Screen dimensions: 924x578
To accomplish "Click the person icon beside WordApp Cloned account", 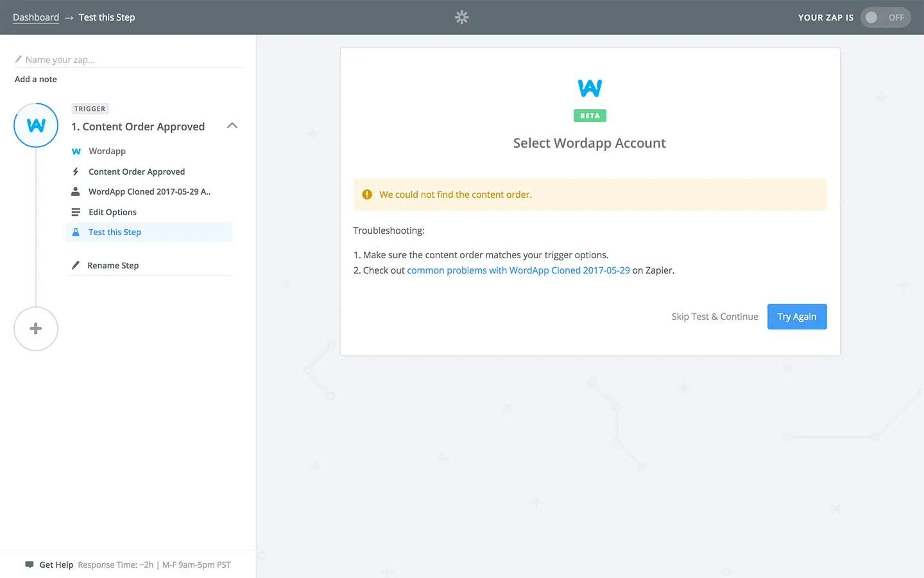I will (x=76, y=191).
